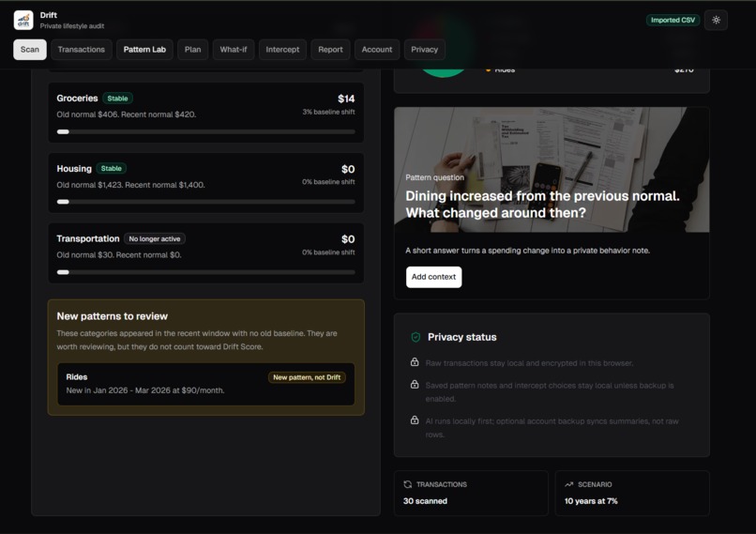Click 'New in Jan 2026 - Mar 2026 at $90/month.'
Screen dimensions: 756x534
(x=145, y=390)
